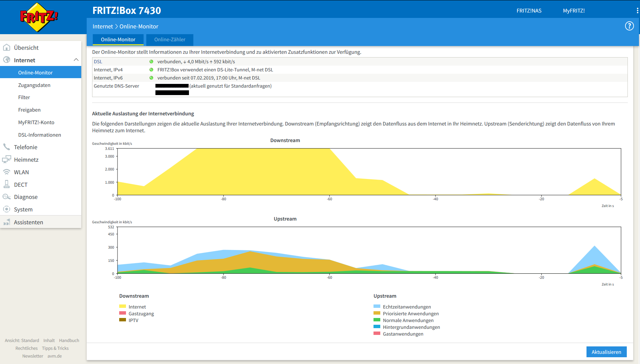Screen dimensions: 640x364
Task: Click the orange Priorisierte Anwendungen swatch
Action: tap(377, 313)
